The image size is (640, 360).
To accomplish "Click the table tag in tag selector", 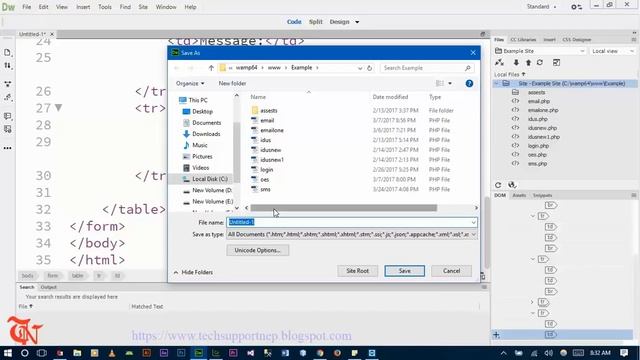I will point(77,276).
